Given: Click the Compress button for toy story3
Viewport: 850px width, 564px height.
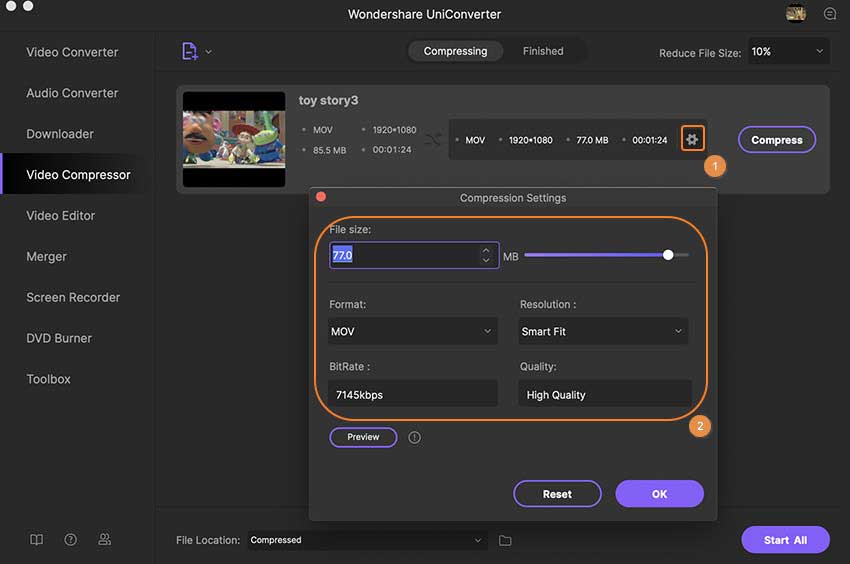Looking at the screenshot, I should (776, 140).
